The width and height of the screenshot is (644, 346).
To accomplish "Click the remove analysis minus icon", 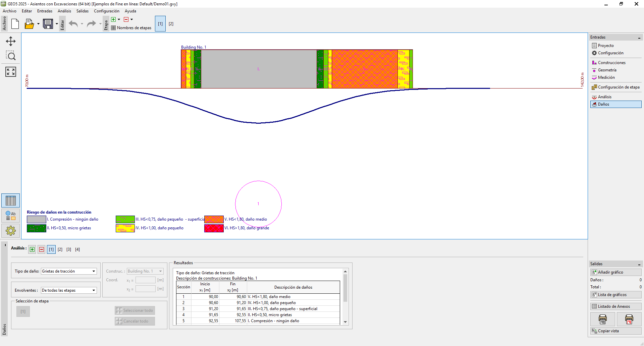I will pos(42,249).
